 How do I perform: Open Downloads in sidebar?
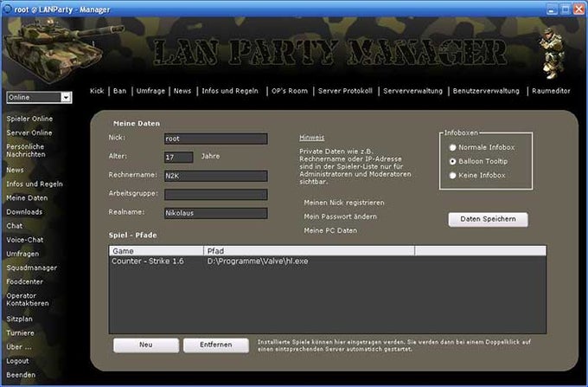(x=24, y=212)
